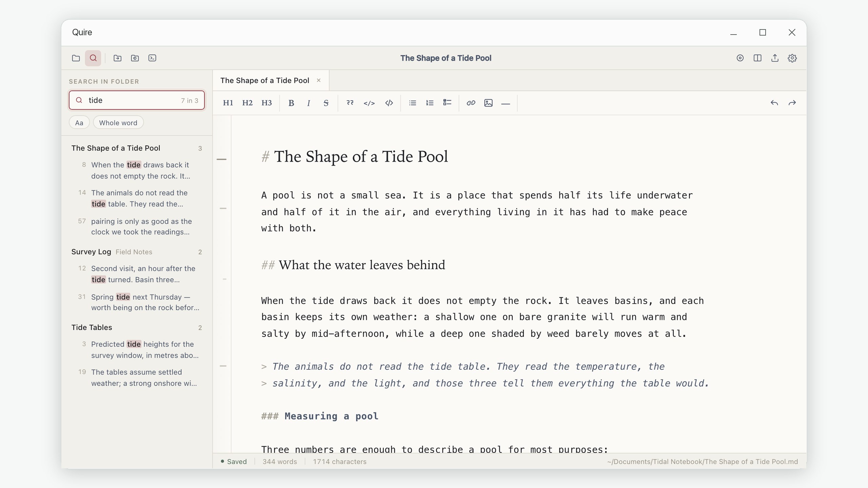The height and width of the screenshot is (488, 868).
Task: Close The Shape of a Tide Pool tab
Action: (x=319, y=80)
